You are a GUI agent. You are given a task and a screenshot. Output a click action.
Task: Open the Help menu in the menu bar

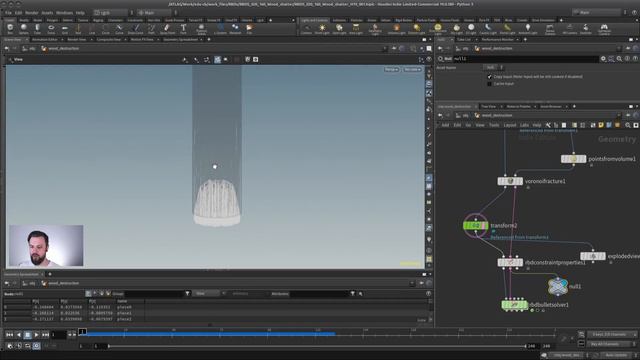click(x=80, y=13)
